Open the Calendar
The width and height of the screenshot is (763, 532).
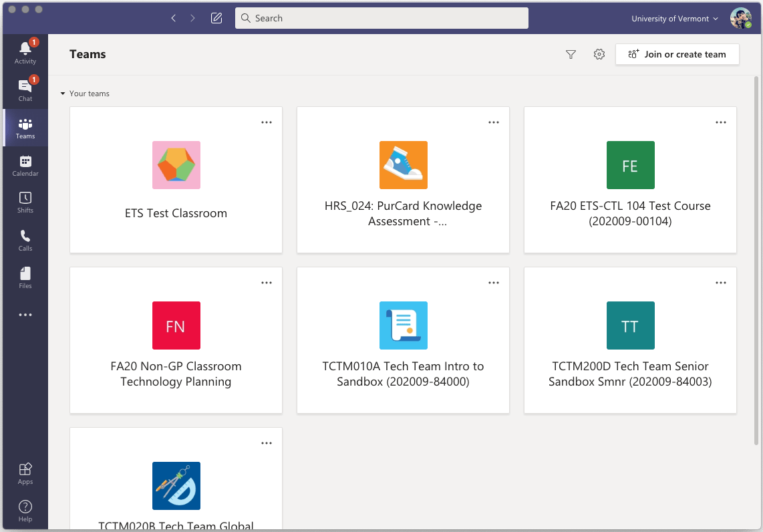pyautogui.click(x=25, y=165)
